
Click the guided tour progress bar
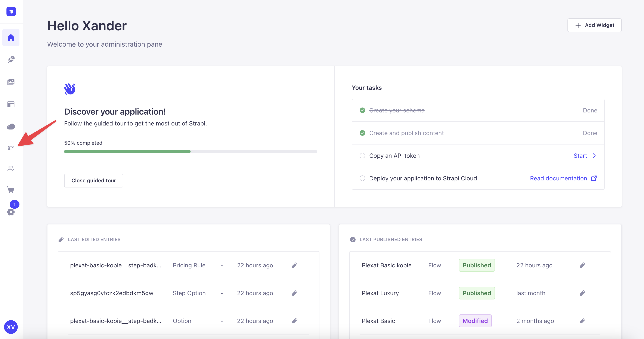click(191, 152)
